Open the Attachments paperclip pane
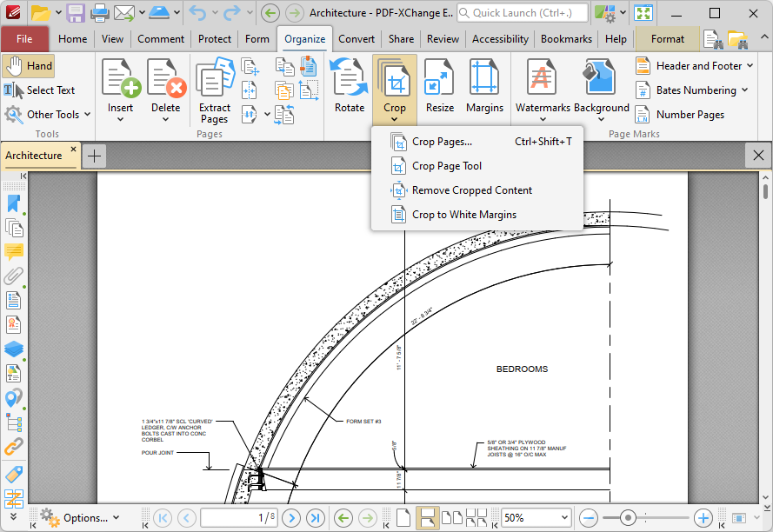The image size is (773, 532). tap(13, 276)
